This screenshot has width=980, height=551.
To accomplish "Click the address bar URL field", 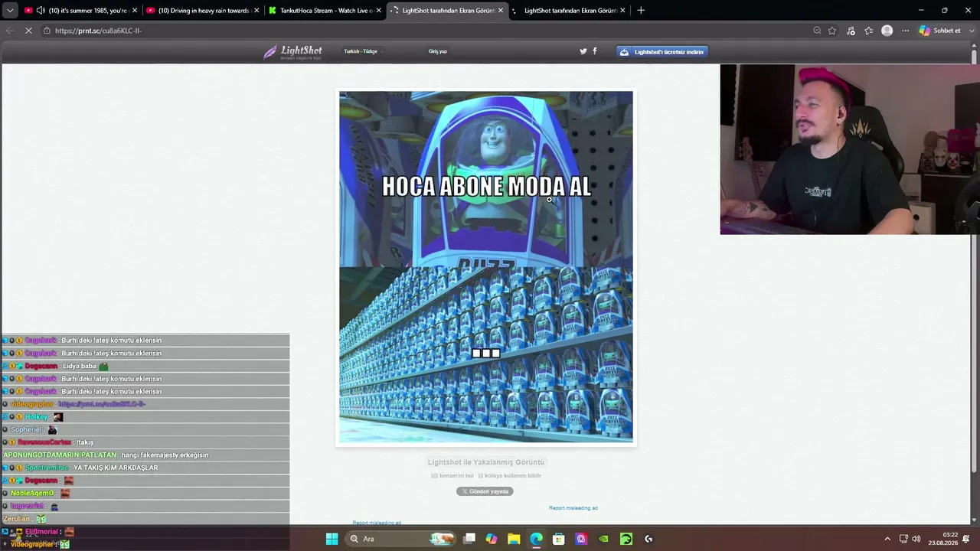I will point(429,31).
